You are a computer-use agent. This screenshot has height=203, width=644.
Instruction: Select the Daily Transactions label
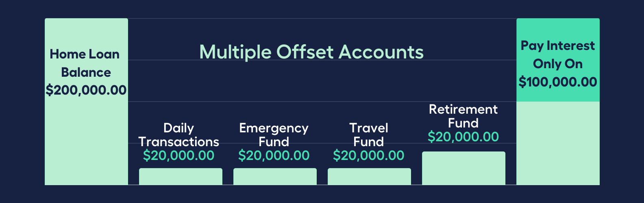(179, 135)
